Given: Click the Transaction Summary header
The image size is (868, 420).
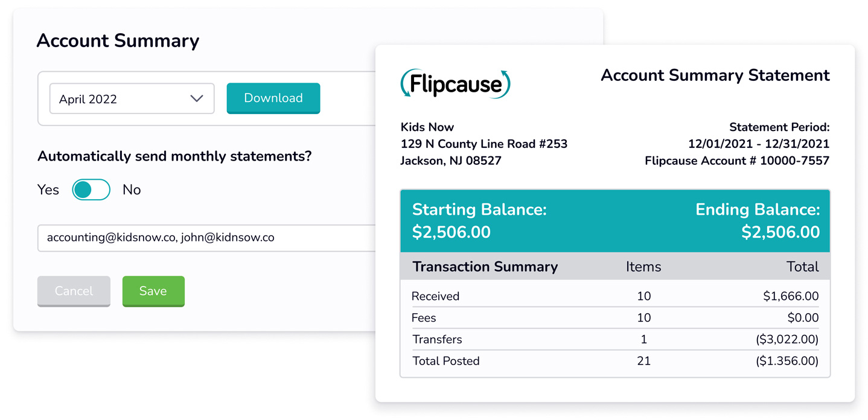Looking at the screenshot, I should 485,267.
